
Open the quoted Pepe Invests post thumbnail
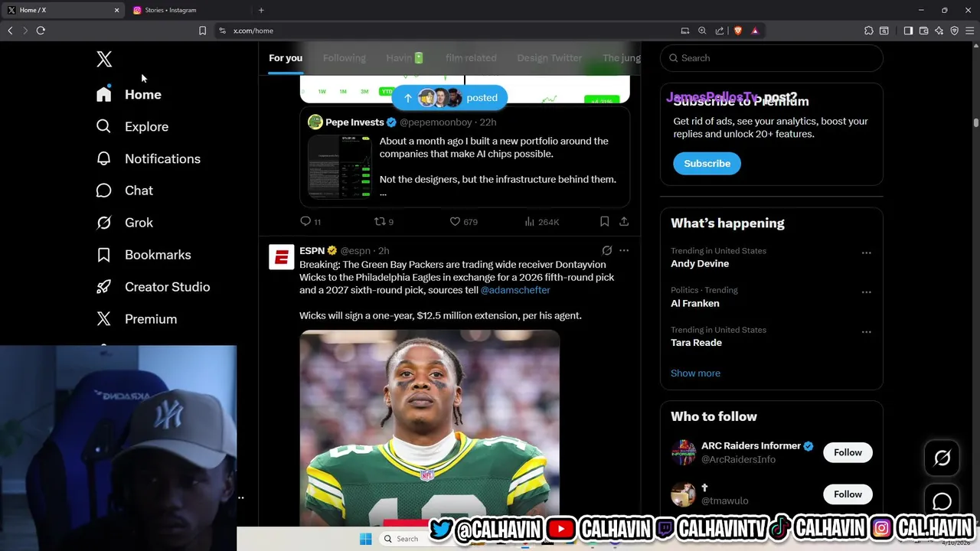point(339,166)
